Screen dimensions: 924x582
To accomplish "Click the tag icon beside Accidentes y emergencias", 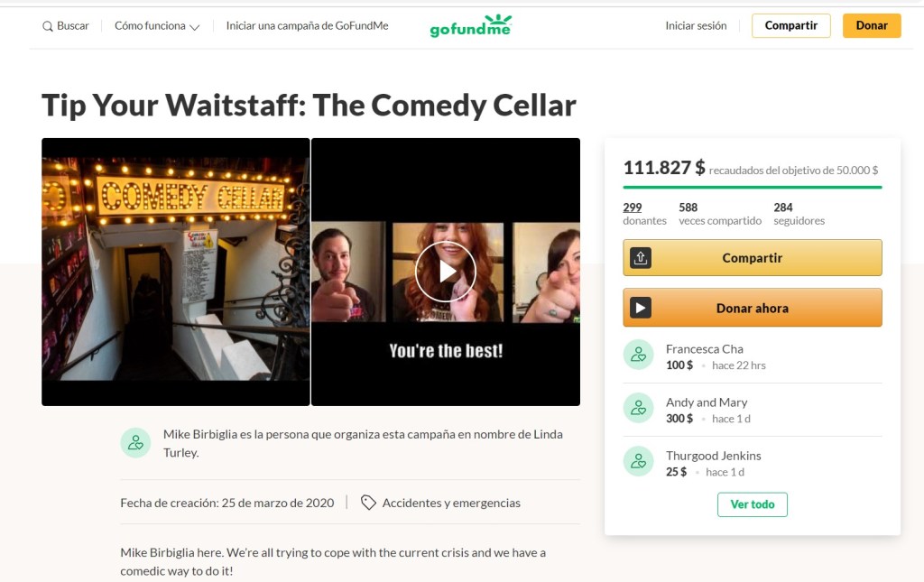I will pyautogui.click(x=368, y=503).
